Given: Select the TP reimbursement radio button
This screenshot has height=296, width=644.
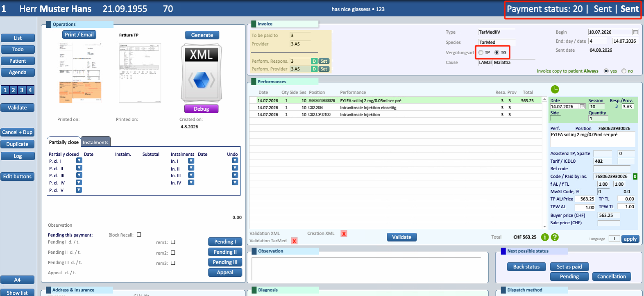Looking at the screenshot, I should coord(481,52).
